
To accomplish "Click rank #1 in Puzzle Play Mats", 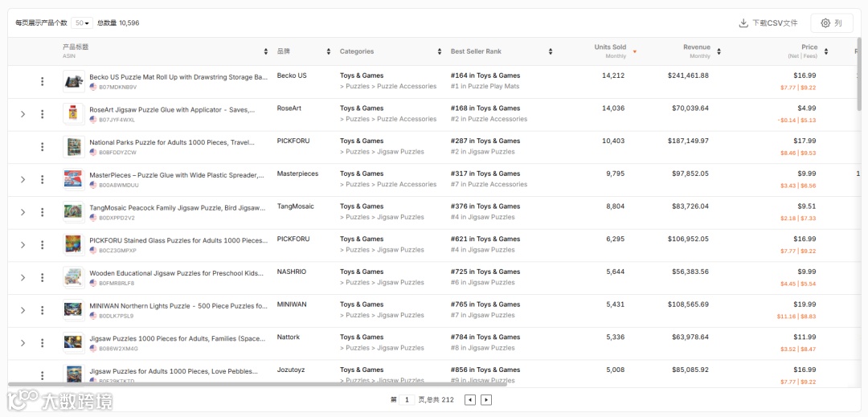I will pos(485,86).
